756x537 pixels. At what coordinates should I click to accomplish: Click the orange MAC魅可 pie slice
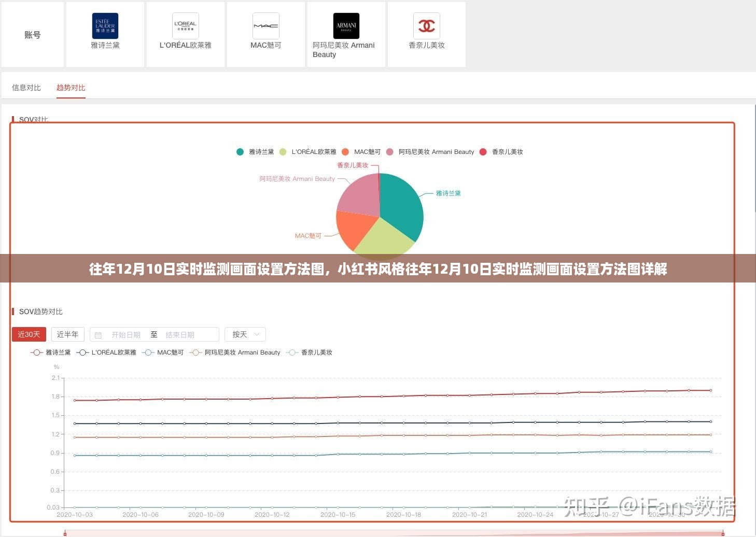click(x=355, y=228)
